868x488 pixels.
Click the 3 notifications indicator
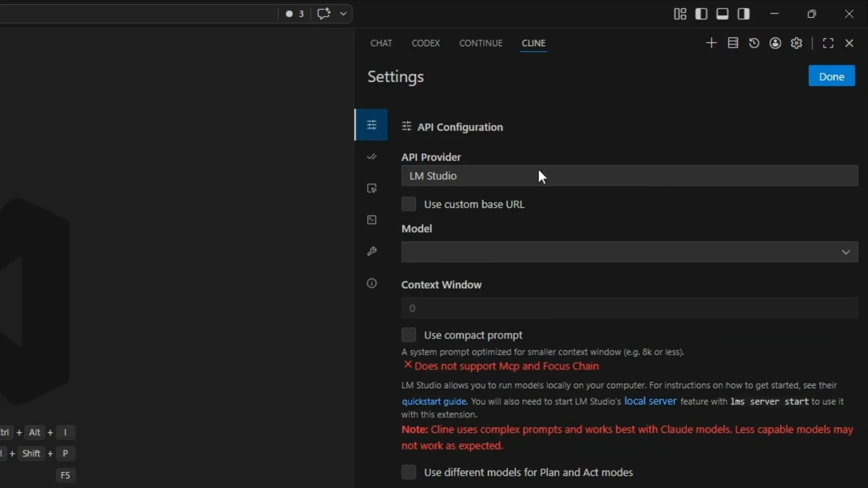tap(295, 14)
